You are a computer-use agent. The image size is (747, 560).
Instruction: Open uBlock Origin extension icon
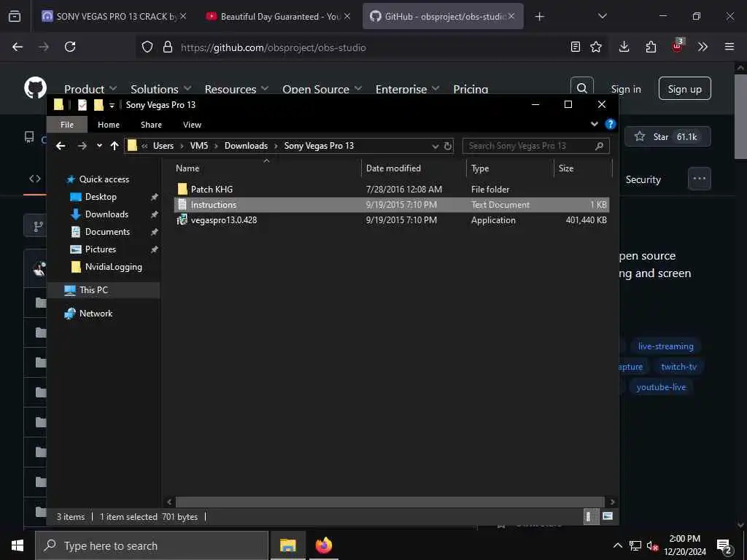[678, 46]
